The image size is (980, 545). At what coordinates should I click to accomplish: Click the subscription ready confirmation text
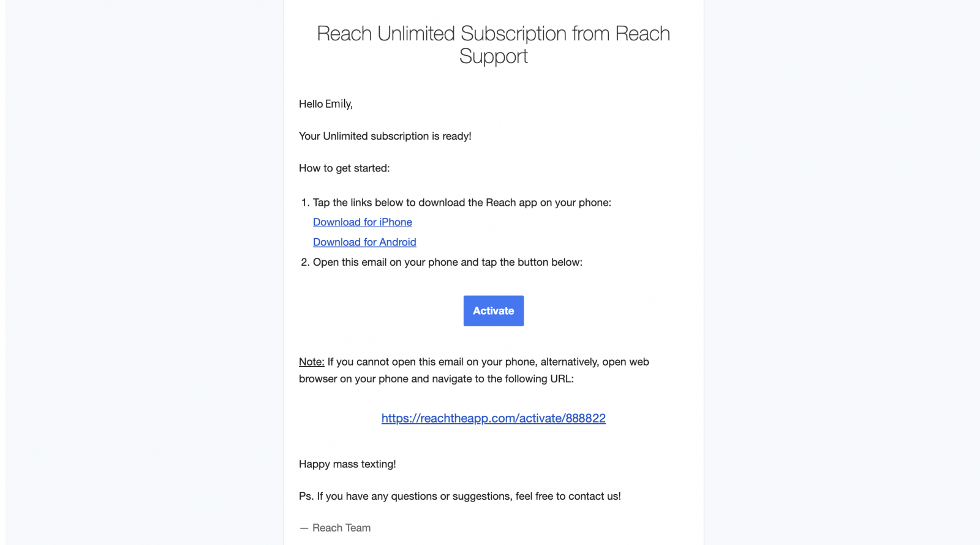[385, 136]
